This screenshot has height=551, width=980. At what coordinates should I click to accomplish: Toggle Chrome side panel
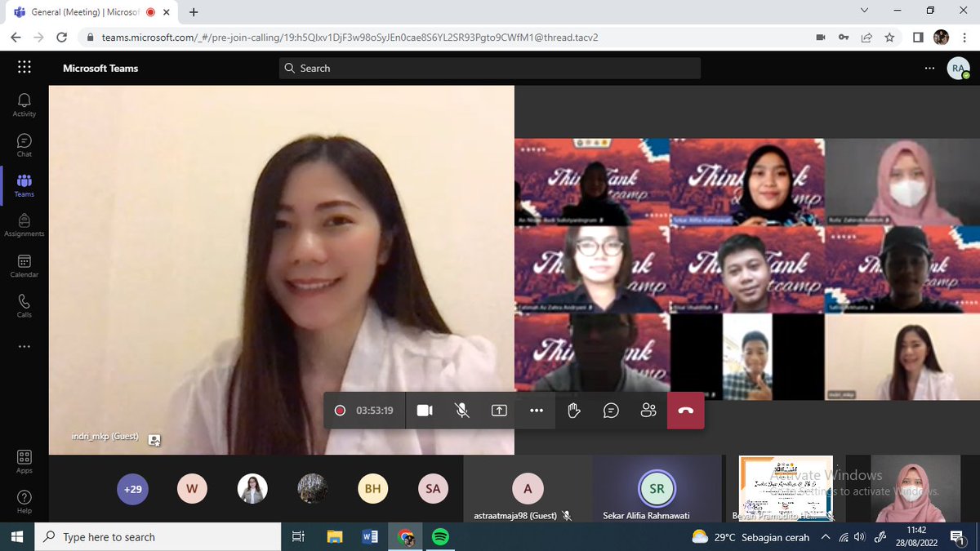point(918,38)
